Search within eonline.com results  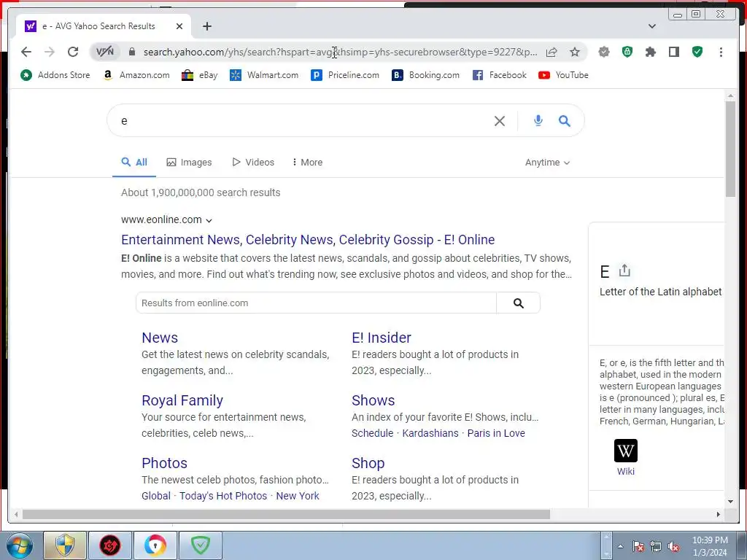pyautogui.click(x=519, y=303)
